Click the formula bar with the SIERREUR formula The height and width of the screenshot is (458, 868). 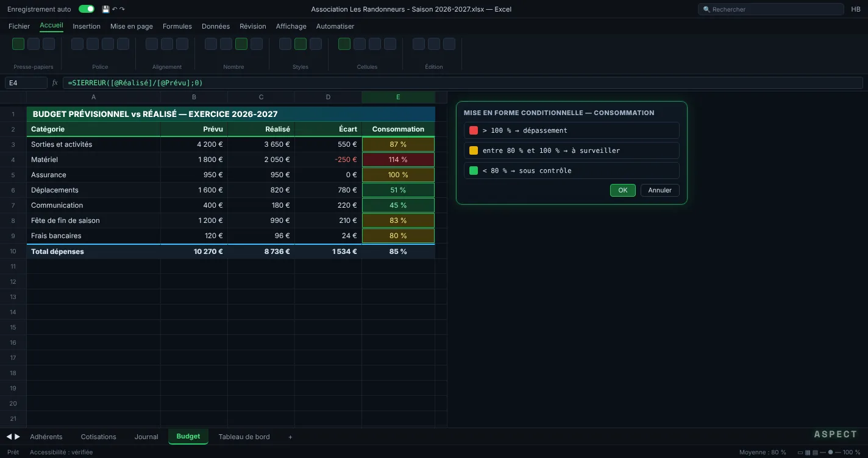463,83
